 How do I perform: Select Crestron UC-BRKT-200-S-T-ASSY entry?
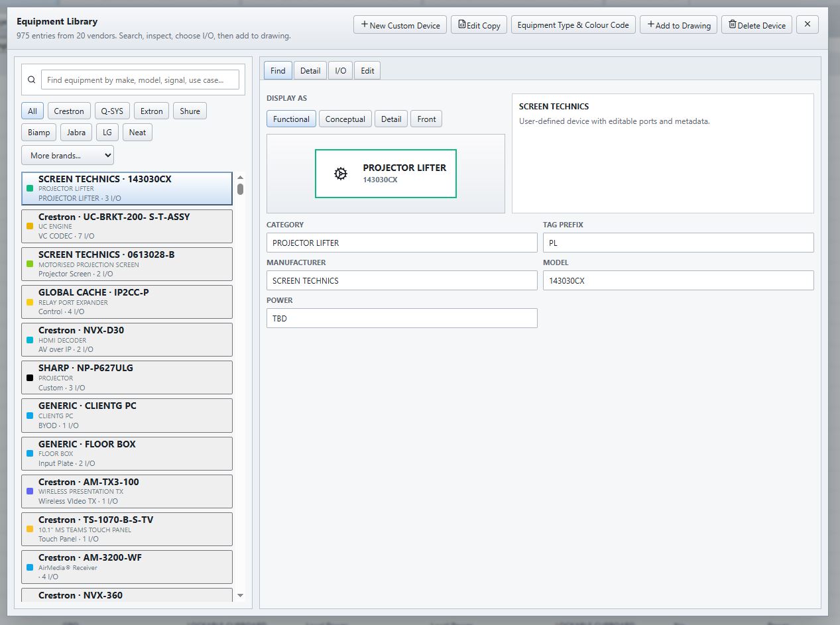[x=127, y=226]
